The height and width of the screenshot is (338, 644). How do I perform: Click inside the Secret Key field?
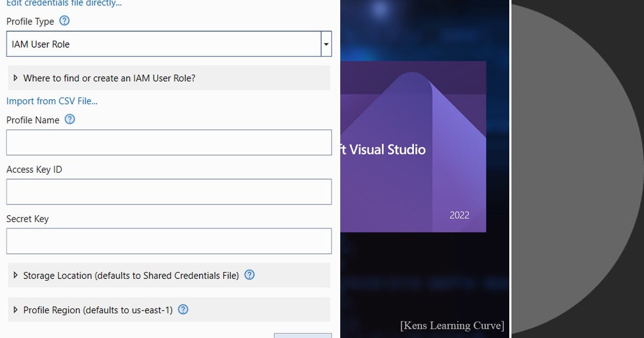point(169,241)
